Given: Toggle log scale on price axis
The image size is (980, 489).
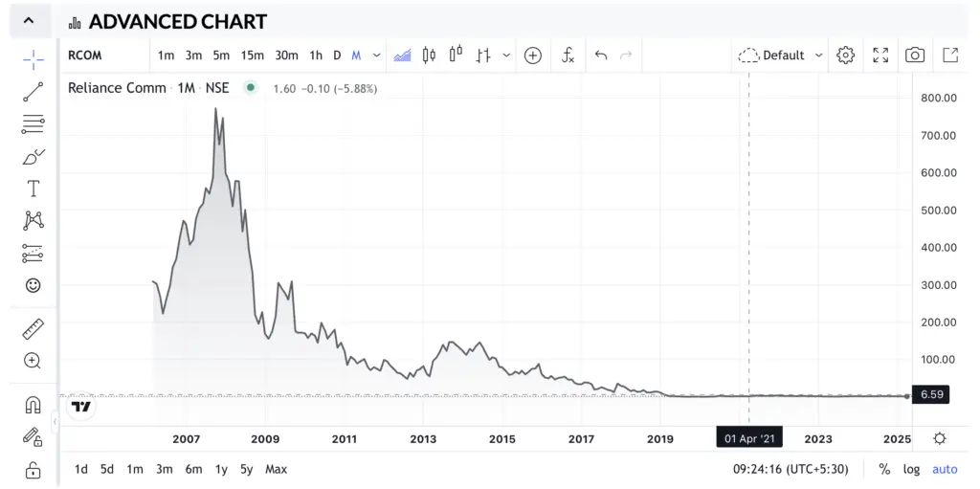Looking at the screenshot, I should pyautogui.click(x=911, y=469).
